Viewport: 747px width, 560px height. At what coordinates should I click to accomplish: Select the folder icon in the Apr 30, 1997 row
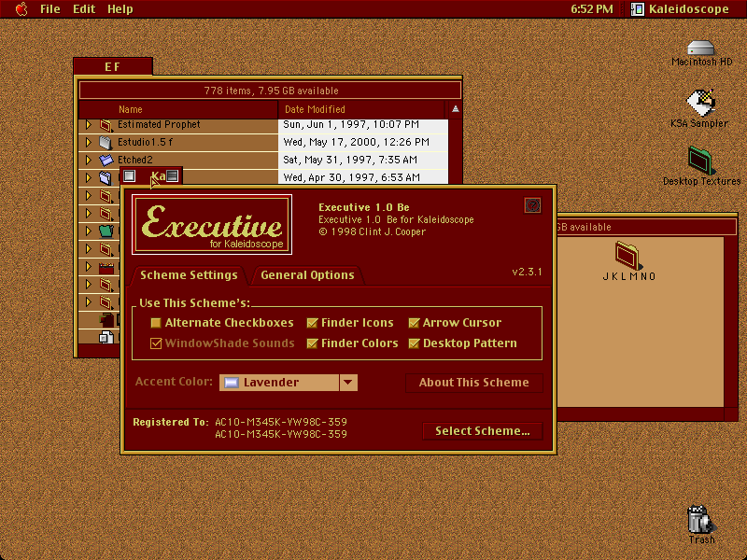tap(106, 178)
